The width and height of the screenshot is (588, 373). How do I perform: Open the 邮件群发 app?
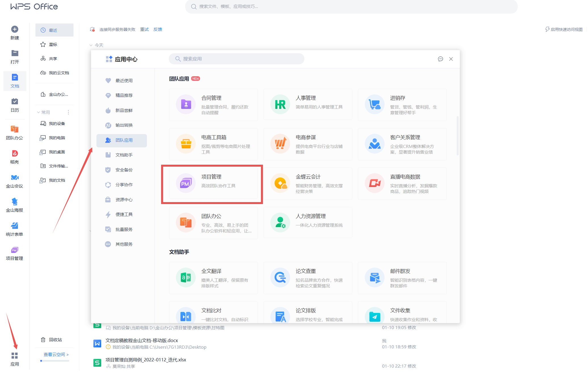click(402, 278)
